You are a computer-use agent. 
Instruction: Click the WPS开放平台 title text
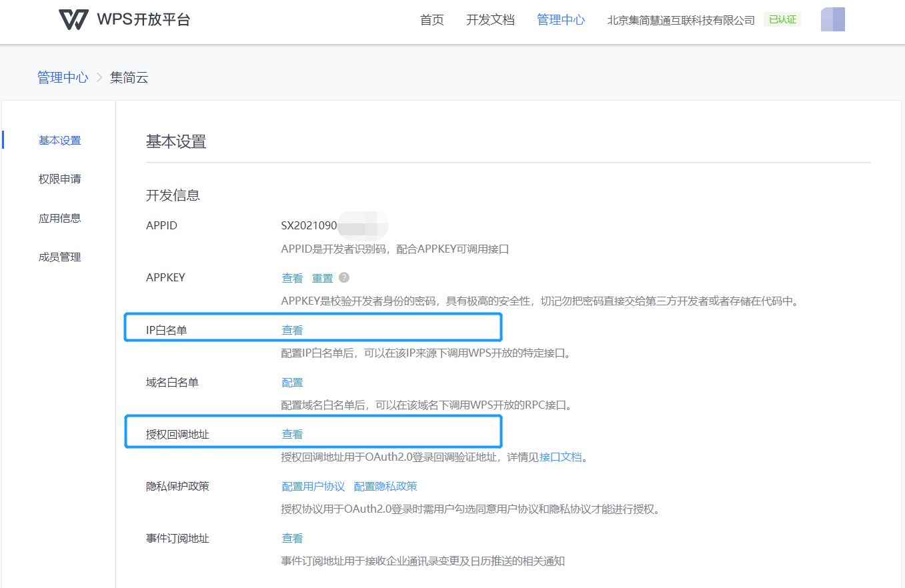tap(143, 19)
